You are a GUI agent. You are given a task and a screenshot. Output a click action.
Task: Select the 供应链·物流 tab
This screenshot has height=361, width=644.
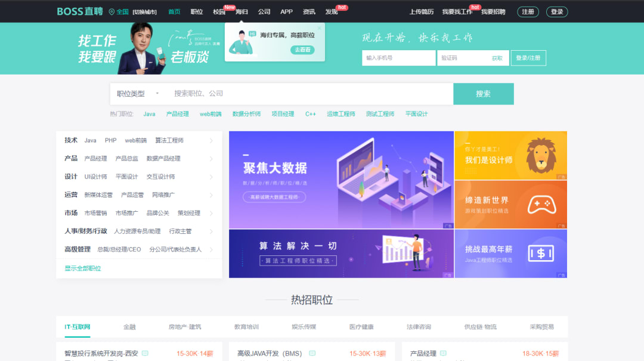[481, 327]
